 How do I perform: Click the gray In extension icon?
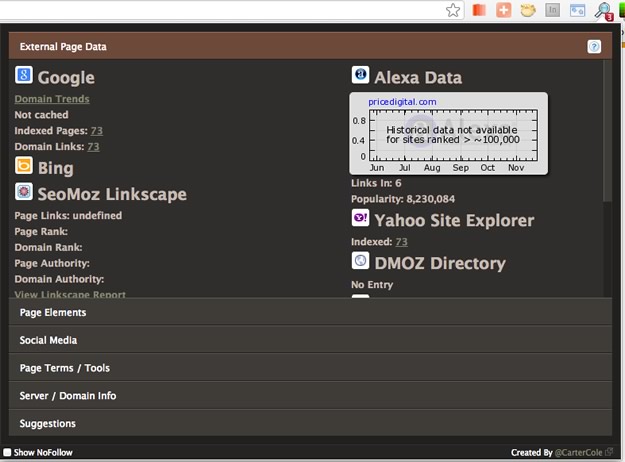(552, 10)
